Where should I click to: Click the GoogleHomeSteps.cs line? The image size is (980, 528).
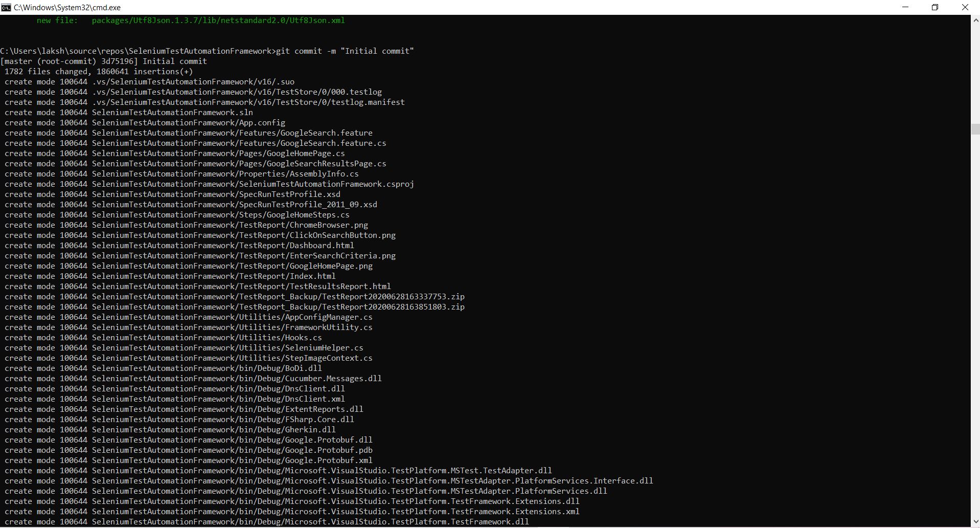(177, 215)
